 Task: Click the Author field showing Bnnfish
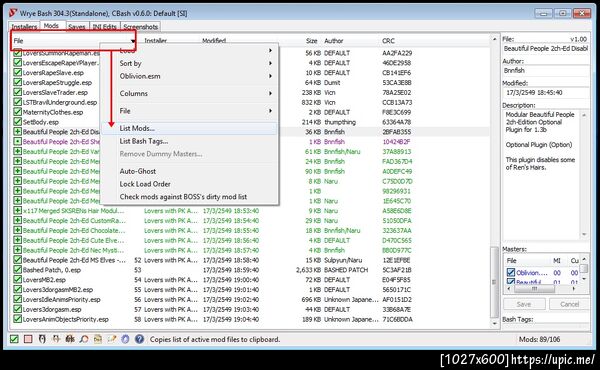[545, 71]
